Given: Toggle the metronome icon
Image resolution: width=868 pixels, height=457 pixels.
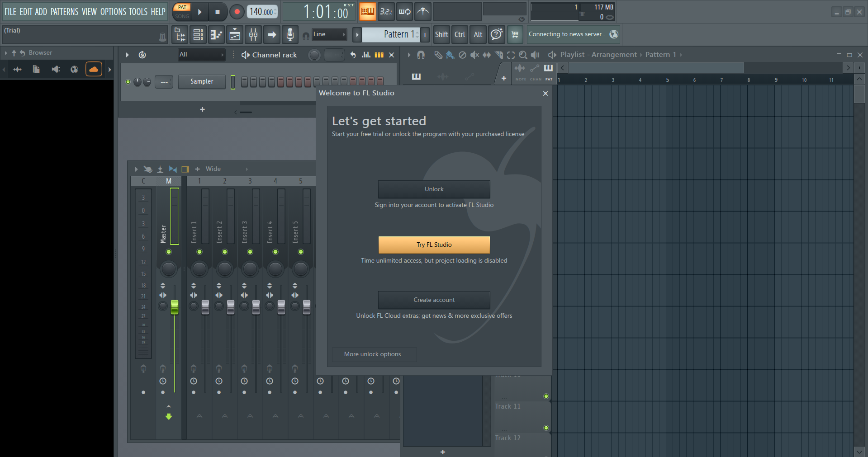Looking at the screenshot, I should coord(423,12).
